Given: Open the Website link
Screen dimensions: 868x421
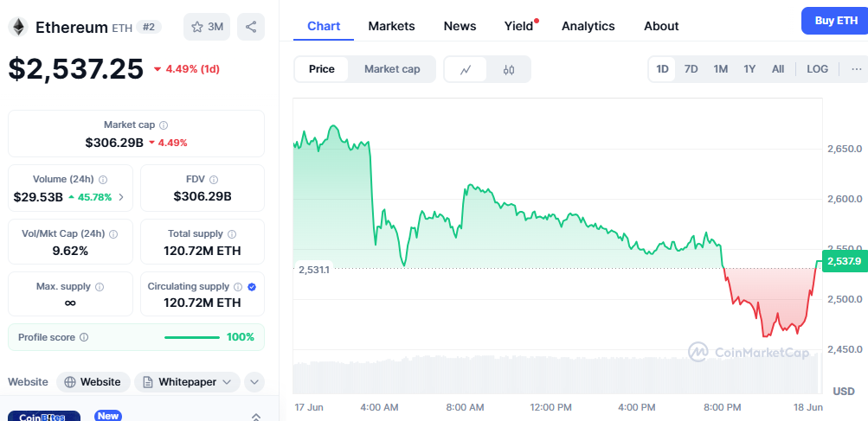Looking at the screenshot, I should coord(93,381).
